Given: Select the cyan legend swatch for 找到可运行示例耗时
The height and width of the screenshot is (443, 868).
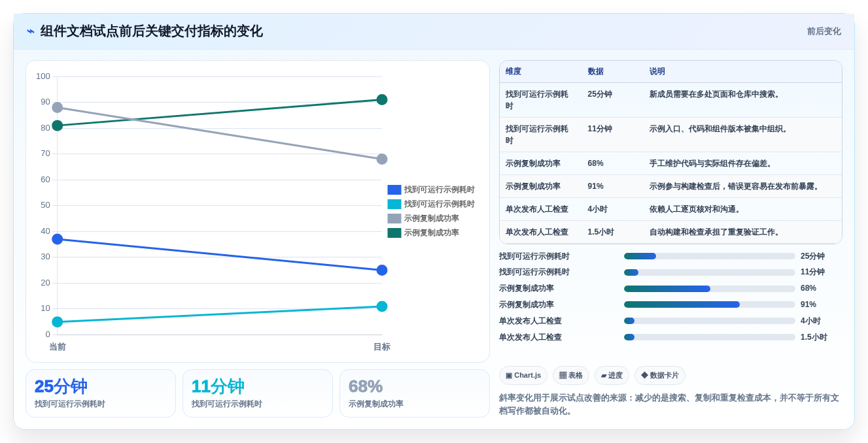Looking at the screenshot, I should [x=394, y=204].
